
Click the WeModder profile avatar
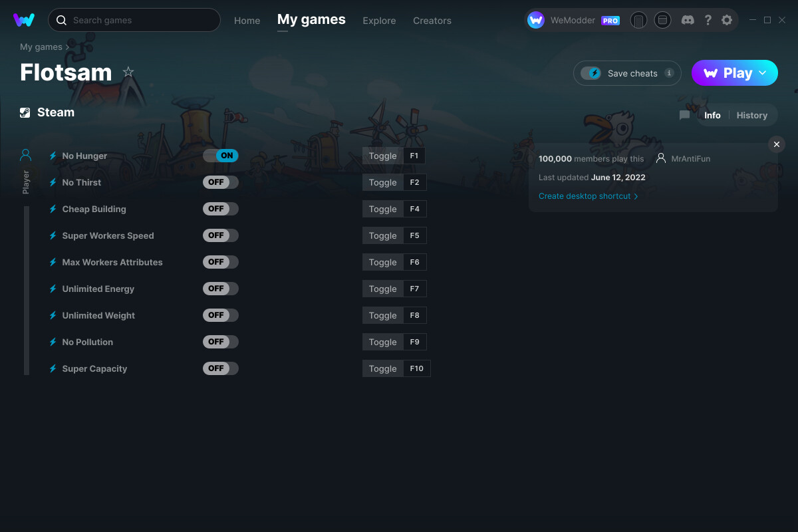click(x=536, y=20)
